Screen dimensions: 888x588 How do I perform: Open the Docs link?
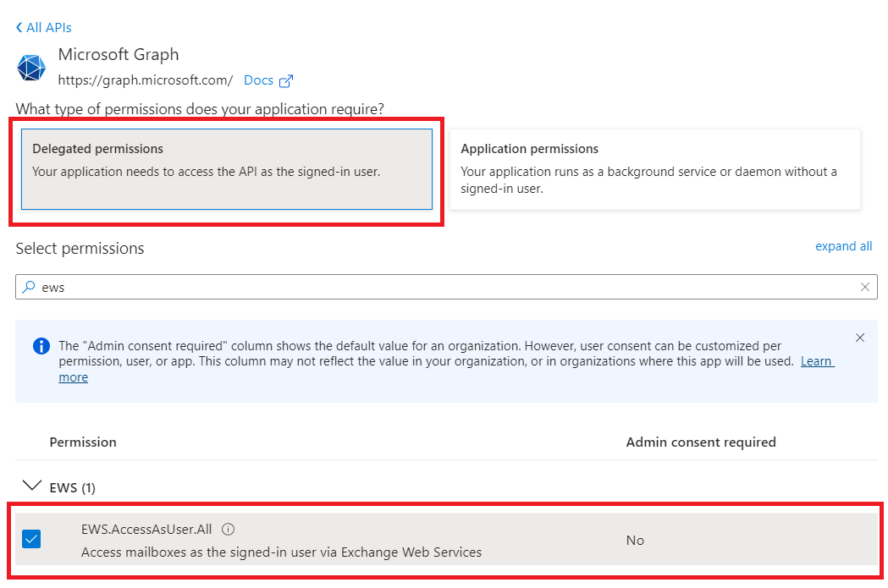(258, 80)
